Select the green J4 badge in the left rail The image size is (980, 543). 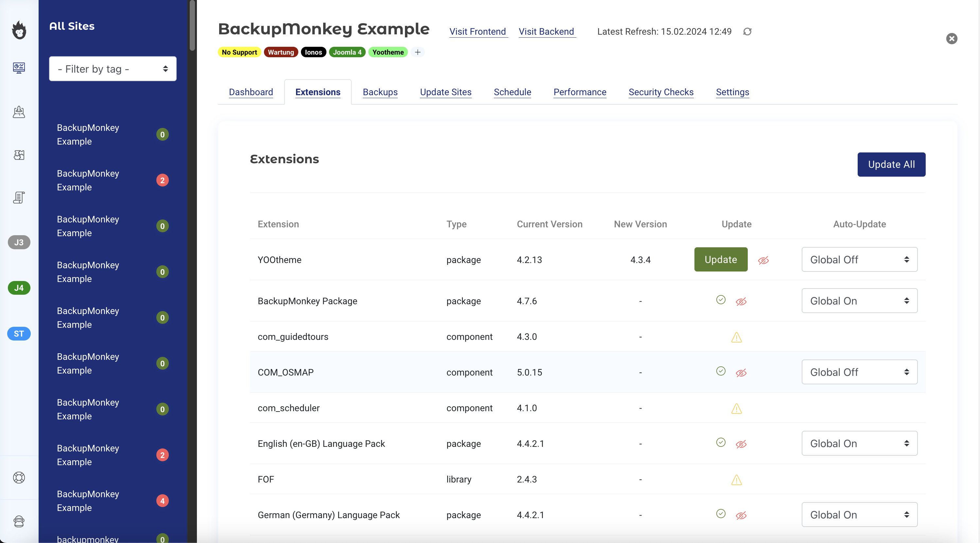19,288
